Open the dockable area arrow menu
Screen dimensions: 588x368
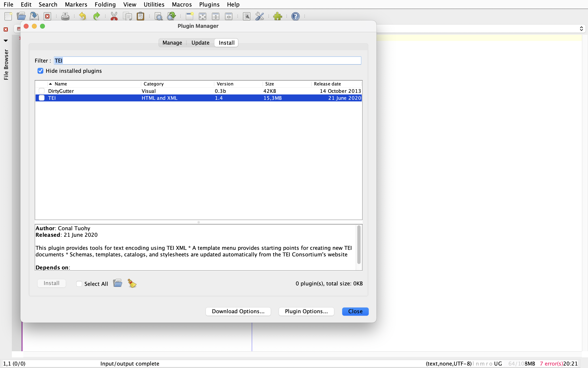click(6, 41)
